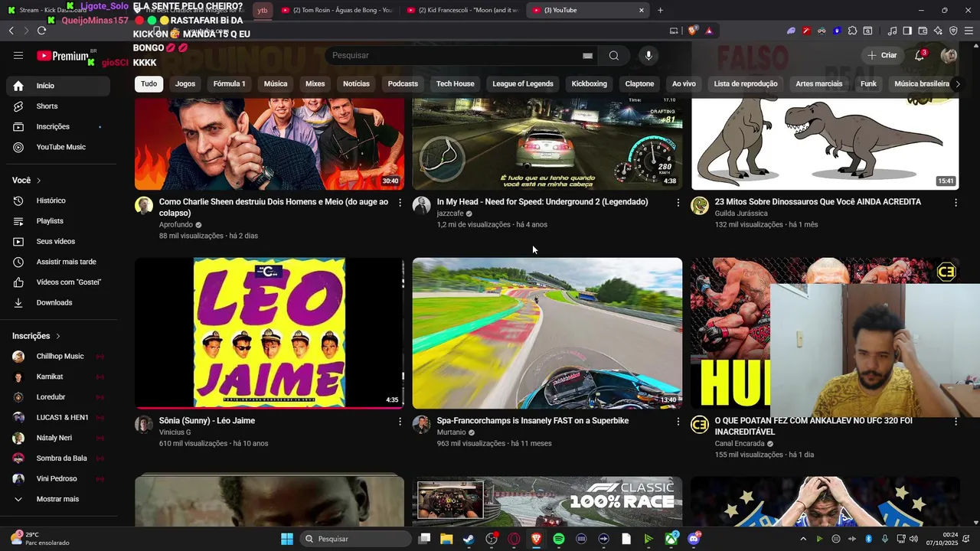This screenshot has width=980, height=551.
Task: Open options menu for 23 Mitos Dinossauros video
Action: (x=955, y=203)
